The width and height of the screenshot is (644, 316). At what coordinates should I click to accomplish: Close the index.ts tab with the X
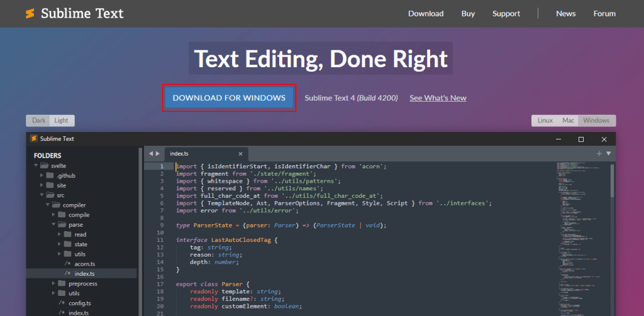[240, 154]
